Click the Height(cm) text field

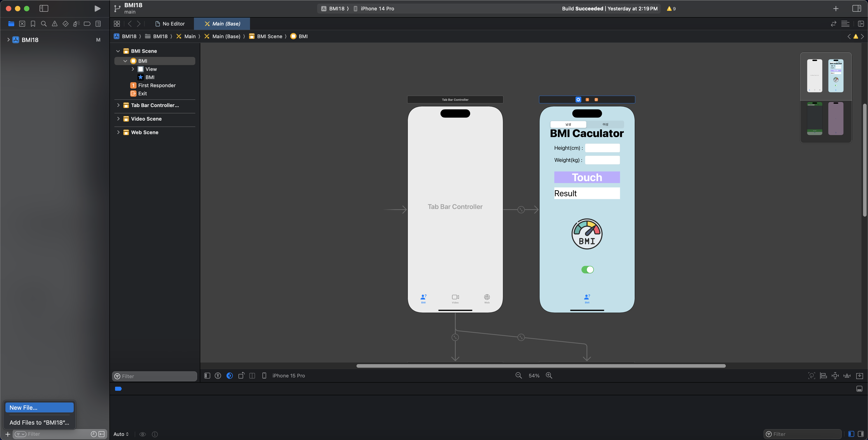[602, 148]
